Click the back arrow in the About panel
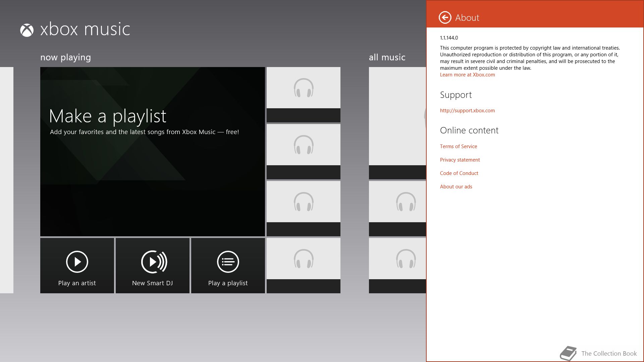The width and height of the screenshot is (644, 362). 445,17
